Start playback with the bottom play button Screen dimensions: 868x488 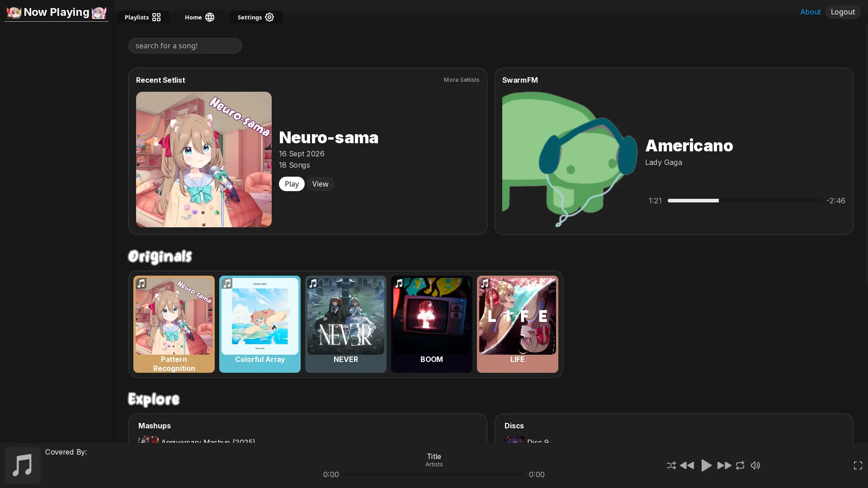pyautogui.click(x=706, y=465)
